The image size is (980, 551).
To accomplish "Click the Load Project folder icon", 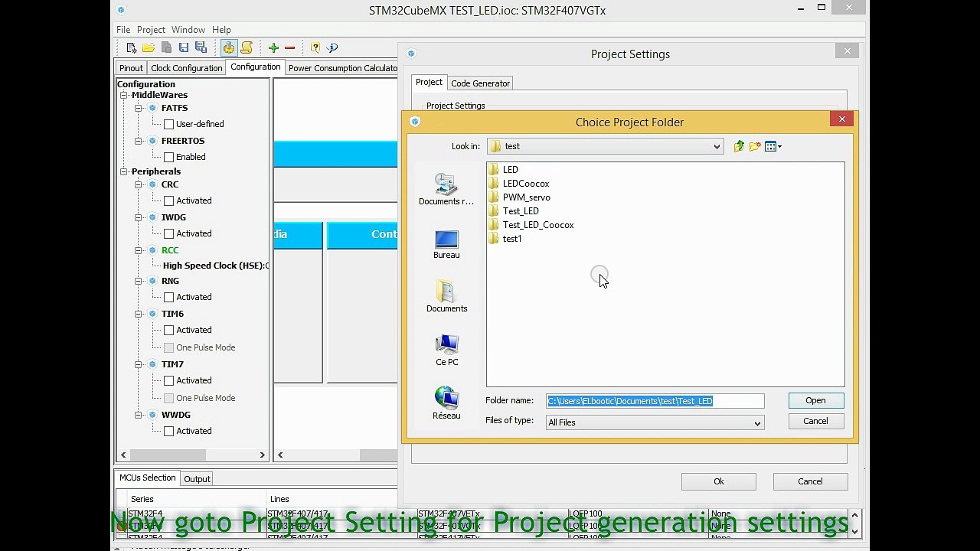I will (149, 47).
